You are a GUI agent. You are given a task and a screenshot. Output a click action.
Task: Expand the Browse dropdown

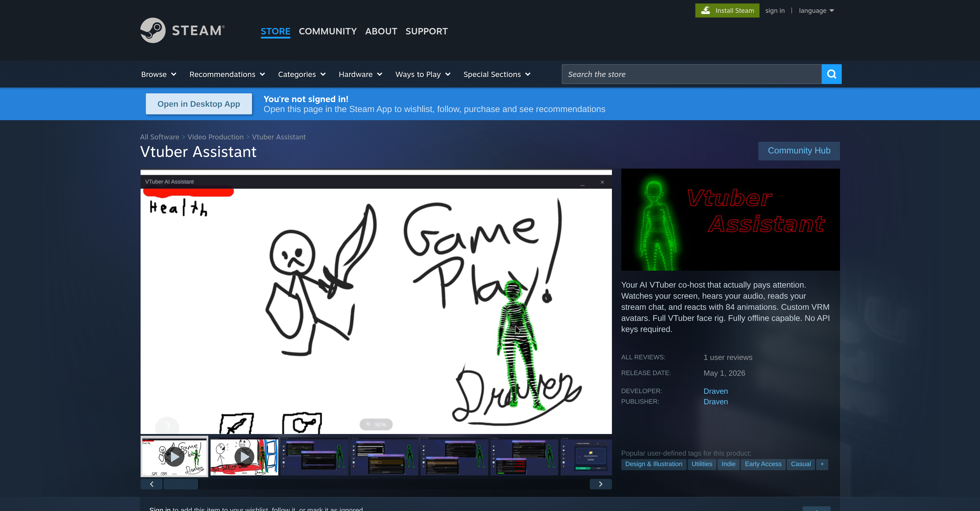(x=159, y=75)
